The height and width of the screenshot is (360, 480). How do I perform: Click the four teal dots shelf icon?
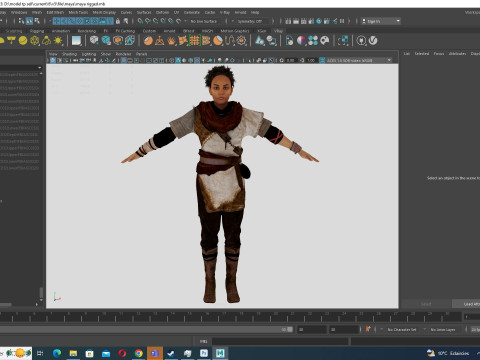click(313, 41)
